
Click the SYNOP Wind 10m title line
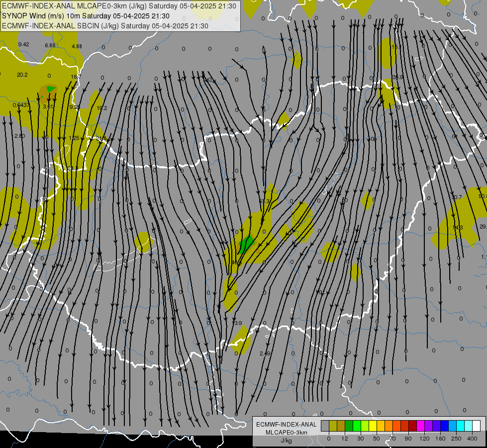coord(86,16)
